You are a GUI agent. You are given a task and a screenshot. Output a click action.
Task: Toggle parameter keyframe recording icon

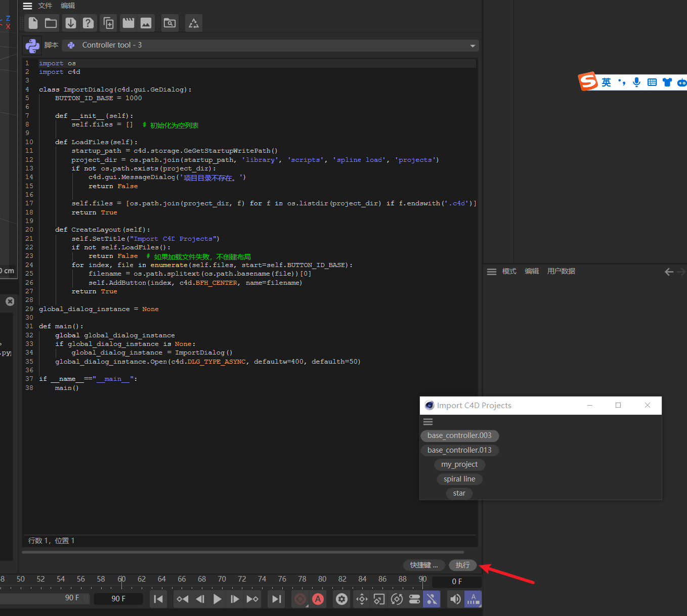(414, 599)
